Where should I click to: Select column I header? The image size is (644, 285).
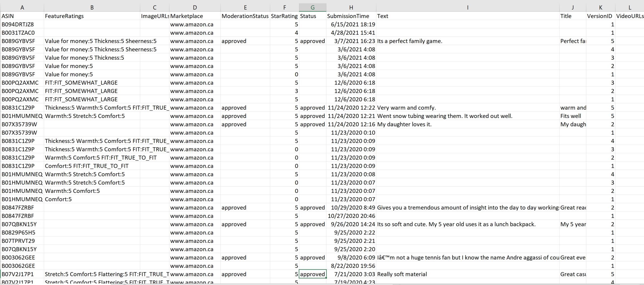(x=468, y=8)
